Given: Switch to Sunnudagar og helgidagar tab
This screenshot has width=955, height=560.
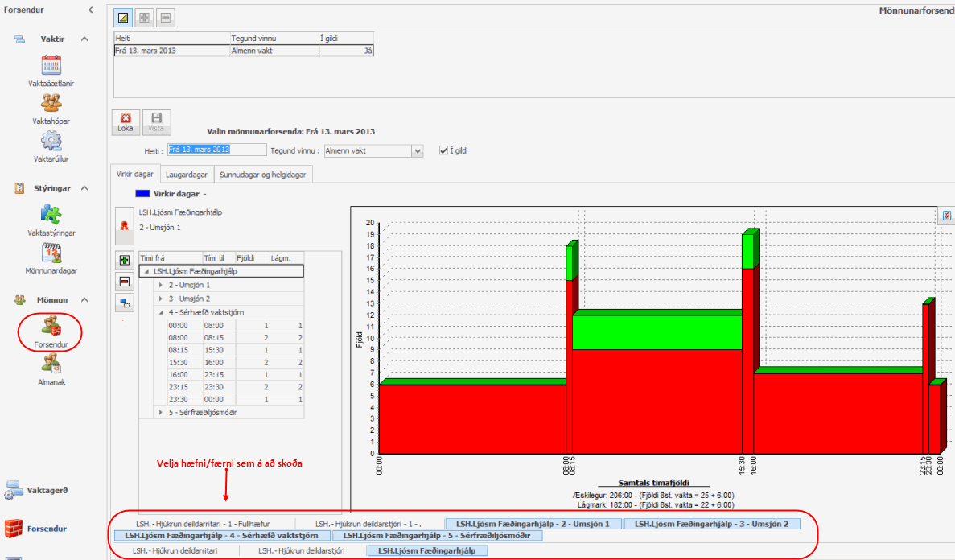Looking at the screenshot, I should click(x=262, y=175).
